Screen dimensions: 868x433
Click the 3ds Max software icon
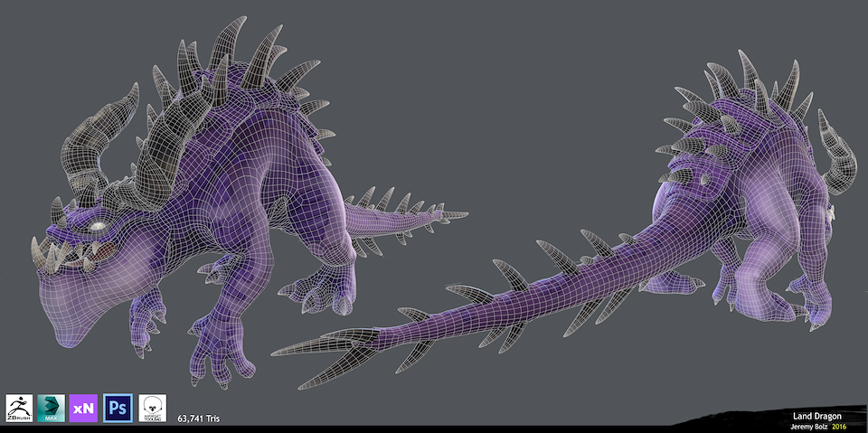[x=51, y=409]
